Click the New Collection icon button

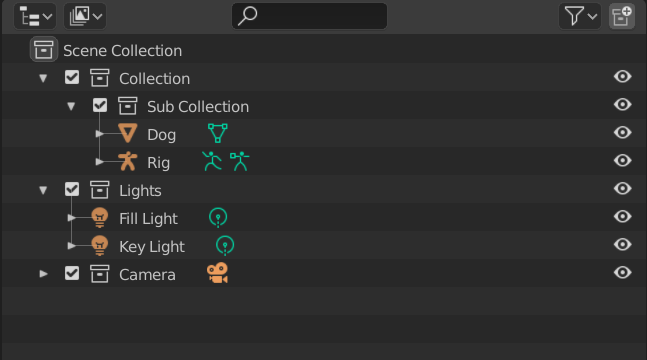coord(622,17)
